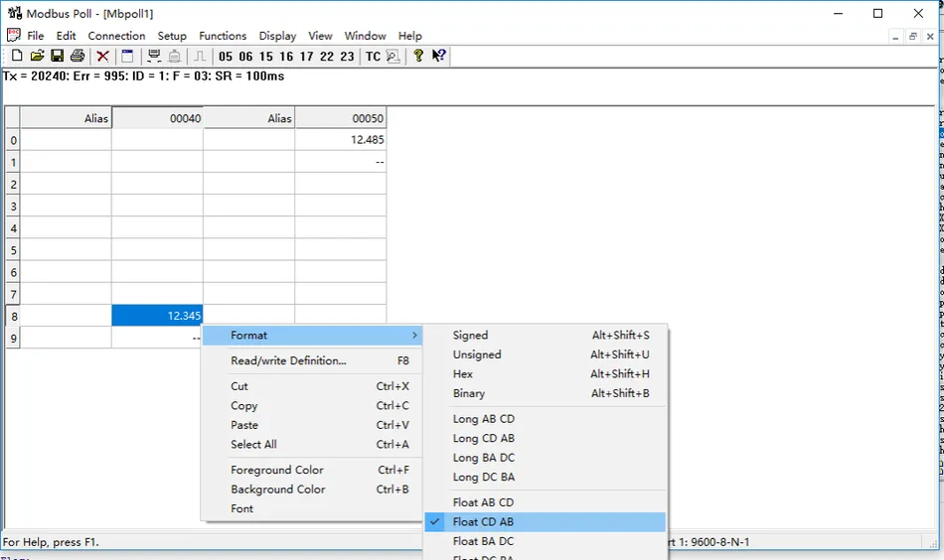Choose Read/write Definition from context menu
The image size is (944, 560).
tap(288, 361)
